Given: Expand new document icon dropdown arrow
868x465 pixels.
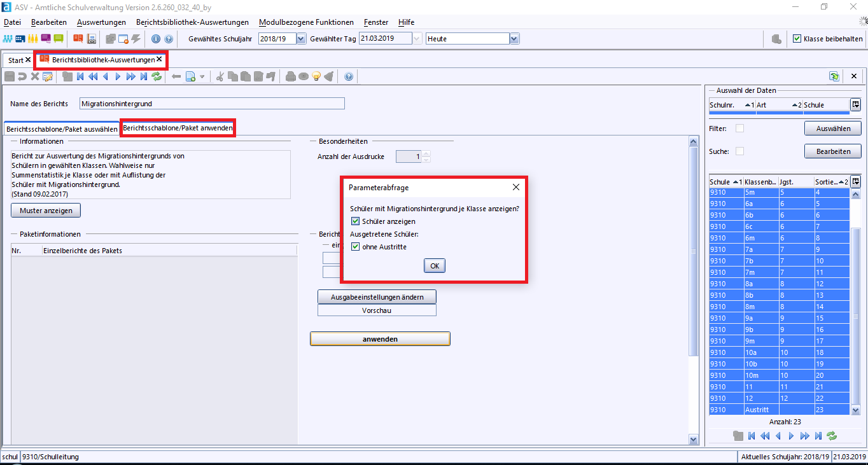Looking at the screenshot, I should click(202, 77).
